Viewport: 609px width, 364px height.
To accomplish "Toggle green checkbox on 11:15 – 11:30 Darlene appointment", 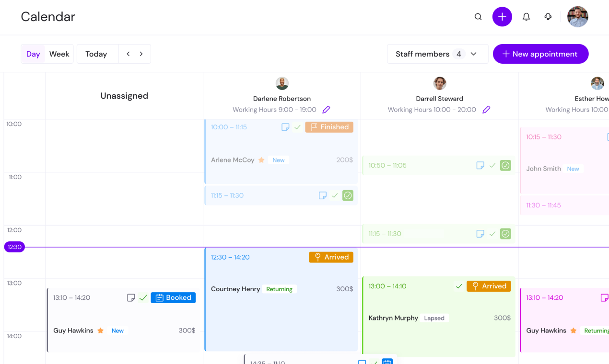I will 348,195.
